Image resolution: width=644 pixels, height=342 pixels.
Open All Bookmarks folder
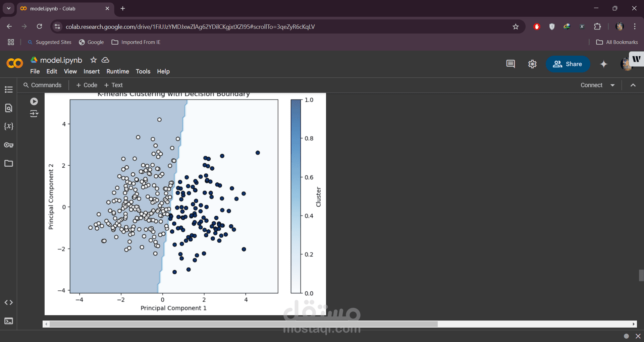click(x=617, y=42)
